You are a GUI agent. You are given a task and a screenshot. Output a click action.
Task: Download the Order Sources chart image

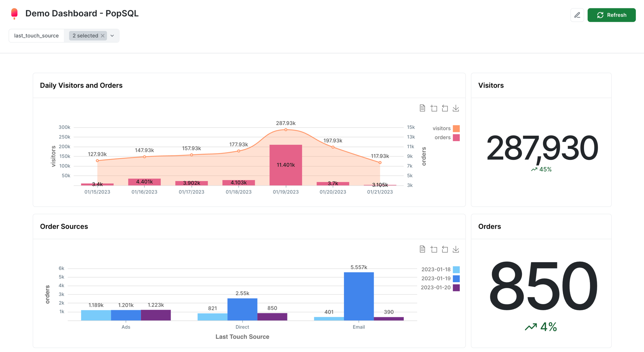click(x=456, y=249)
